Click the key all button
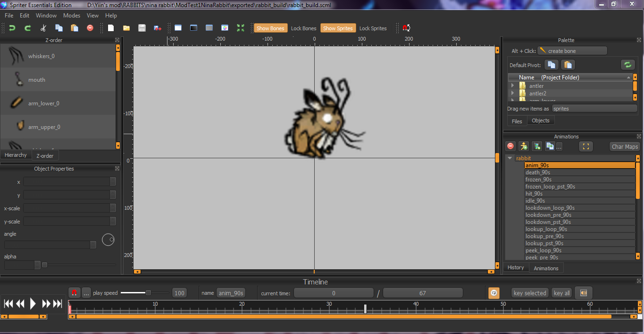The height and width of the screenshot is (334, 644). pos(561,293)
